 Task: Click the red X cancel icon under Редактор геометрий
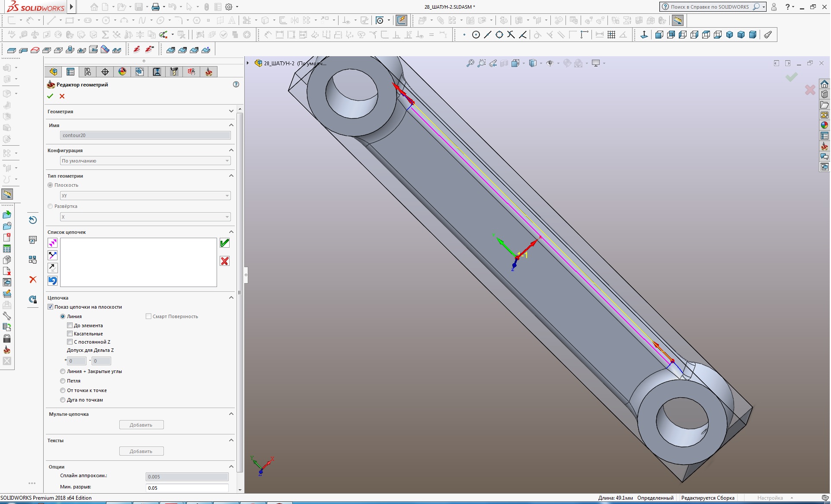pyautogui.click(x=62, y=96)
